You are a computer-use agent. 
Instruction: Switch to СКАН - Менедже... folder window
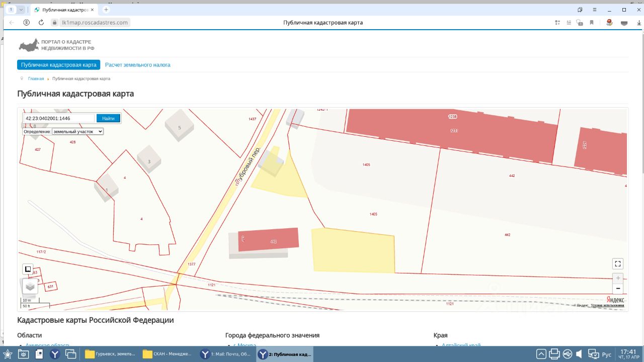pos(168,354)
